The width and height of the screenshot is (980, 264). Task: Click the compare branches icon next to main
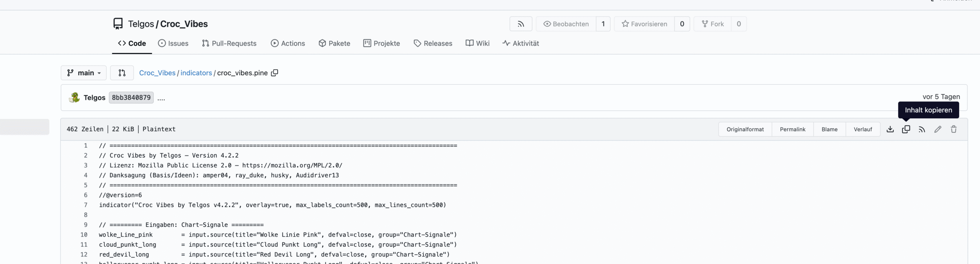coord(122,73)
